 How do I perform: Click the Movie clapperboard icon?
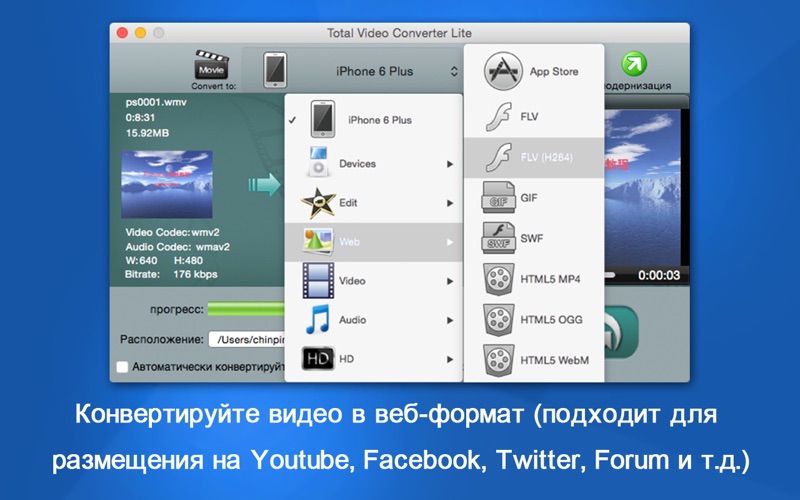[211, 65]
